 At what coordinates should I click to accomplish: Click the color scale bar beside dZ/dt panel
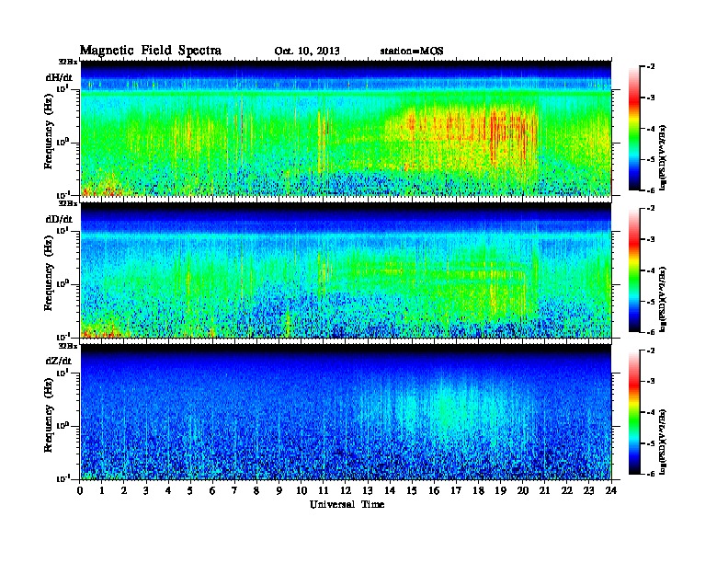[x=634, y=412]
